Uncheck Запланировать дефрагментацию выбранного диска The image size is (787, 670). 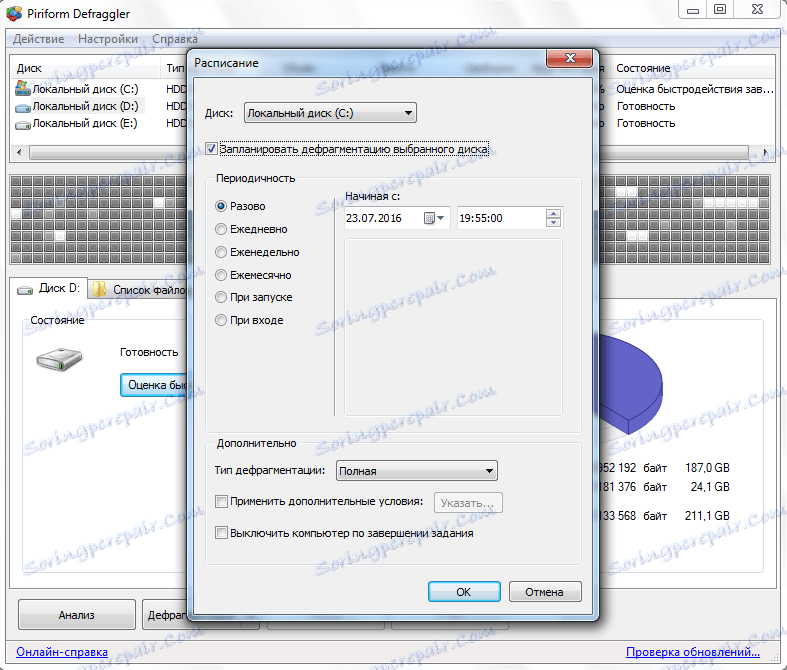[211, 149]
